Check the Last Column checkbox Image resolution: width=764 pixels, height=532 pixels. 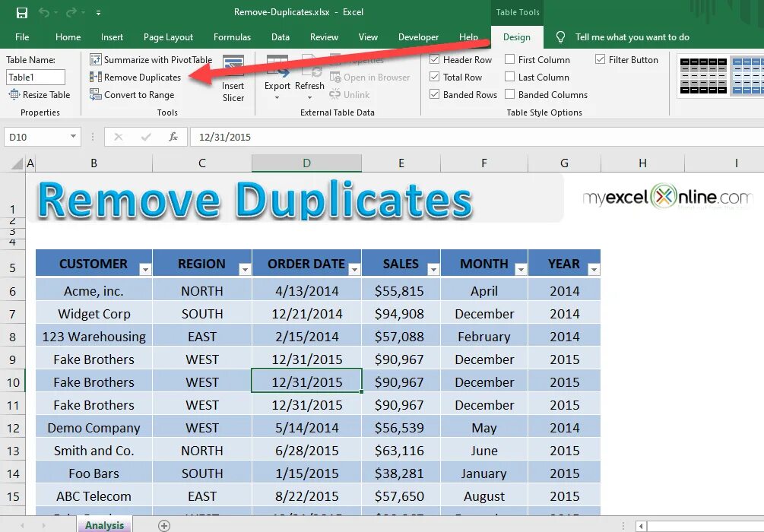pos(511,77)
